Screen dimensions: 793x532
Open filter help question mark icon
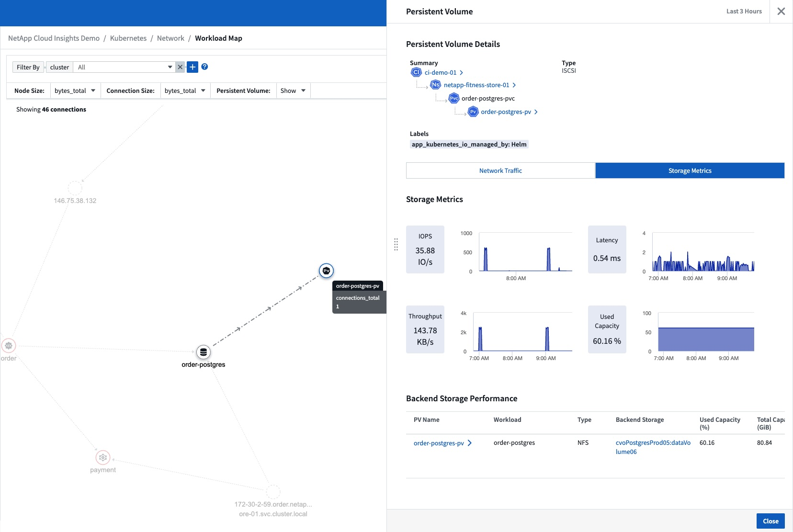204,67
